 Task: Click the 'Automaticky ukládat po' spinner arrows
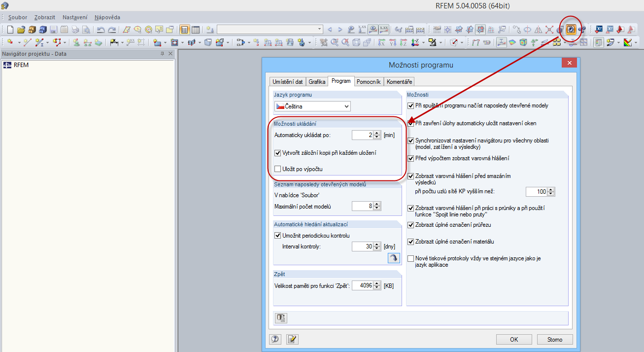[377, 135]
